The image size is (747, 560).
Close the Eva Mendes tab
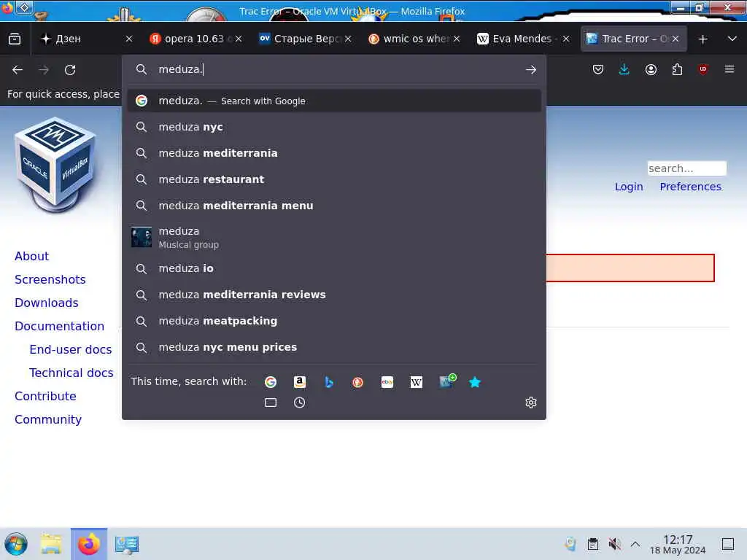point(566,39)
